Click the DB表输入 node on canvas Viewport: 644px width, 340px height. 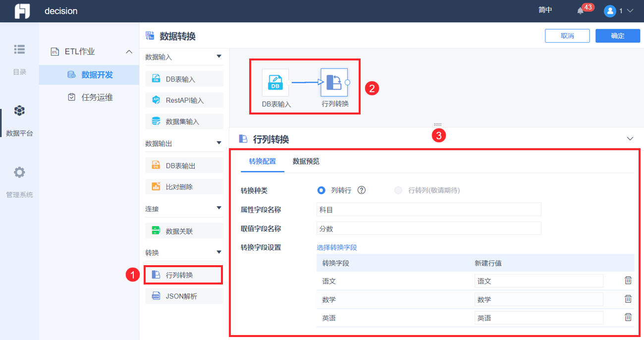point(275,82)
